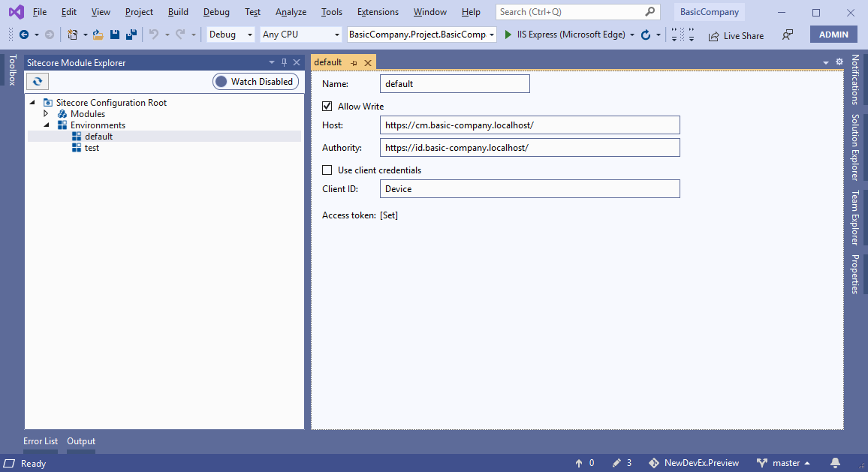Open the Solution Explorer side tab

(855, 147)
